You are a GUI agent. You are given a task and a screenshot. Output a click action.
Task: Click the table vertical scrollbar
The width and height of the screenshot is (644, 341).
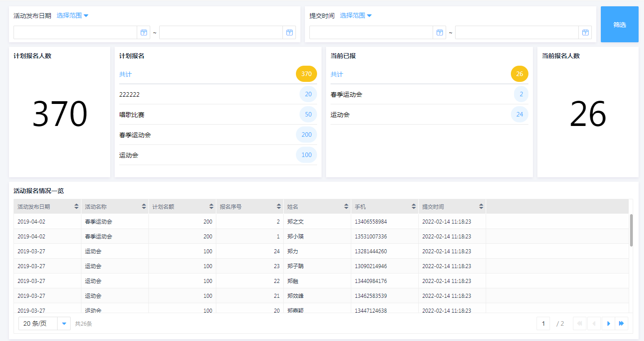(x=631, y=230)
